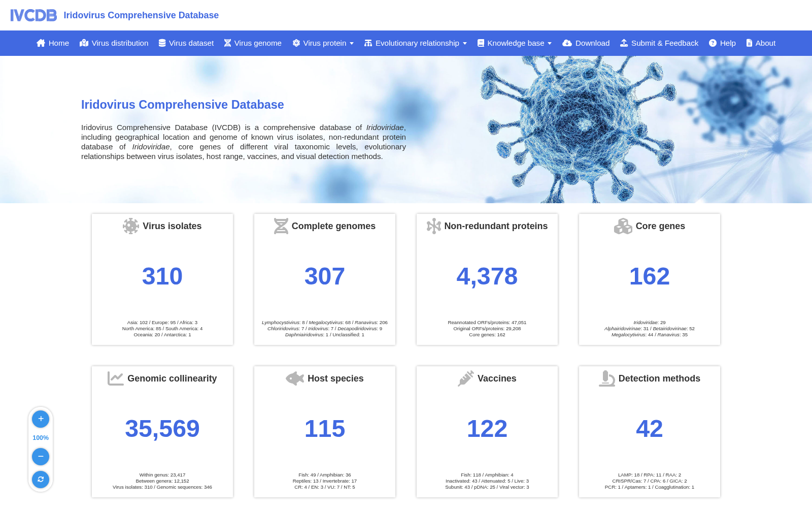The width and height of the screenshot is (812, 508).
Task: Open the About page
Action: (761, 43)
